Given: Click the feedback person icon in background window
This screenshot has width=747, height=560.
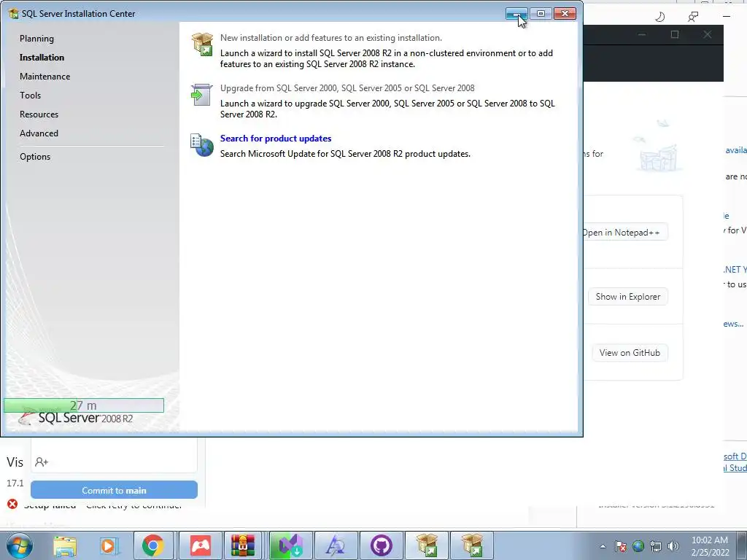Looking at the screenshot, I should pyautogui.click(x=693, y=17).
